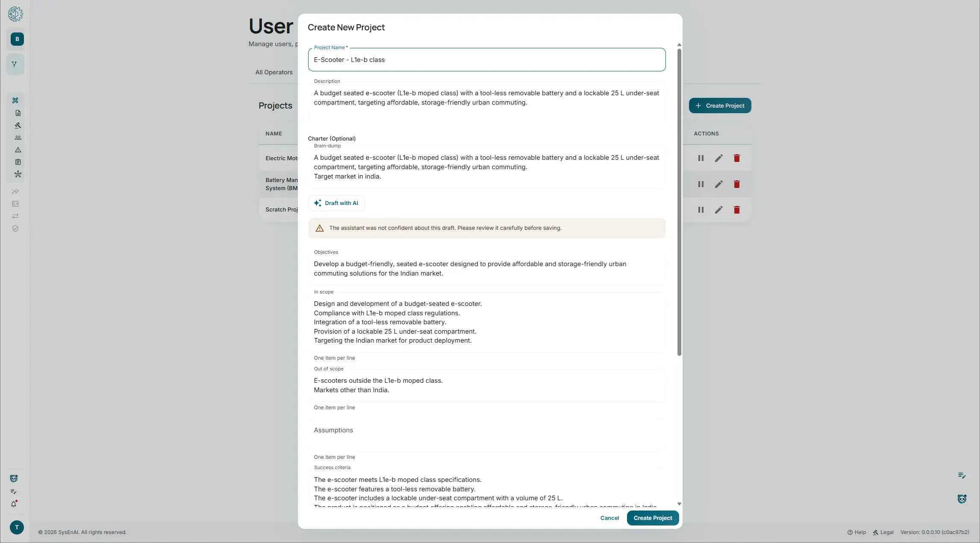Pause the Battery Management System project

701,184
